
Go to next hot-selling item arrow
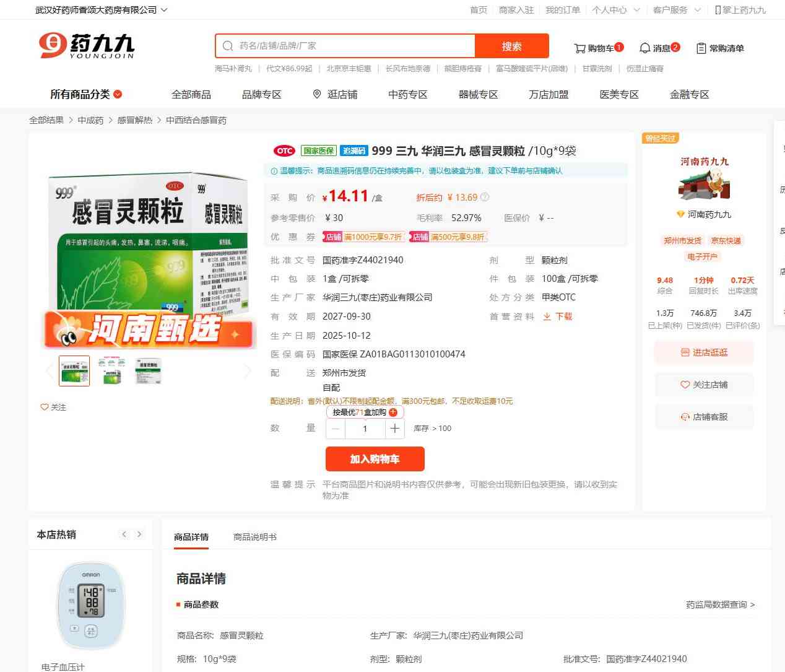(x=139, y=535)
